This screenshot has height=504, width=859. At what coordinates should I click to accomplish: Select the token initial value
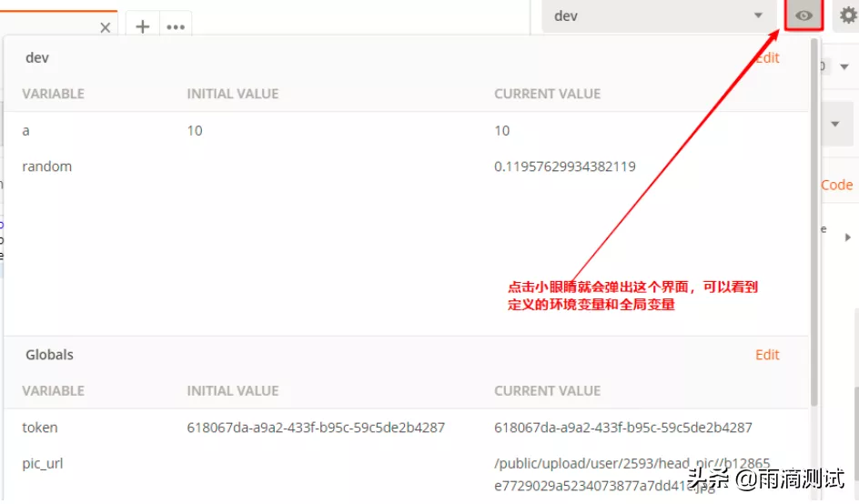(316, 428)
